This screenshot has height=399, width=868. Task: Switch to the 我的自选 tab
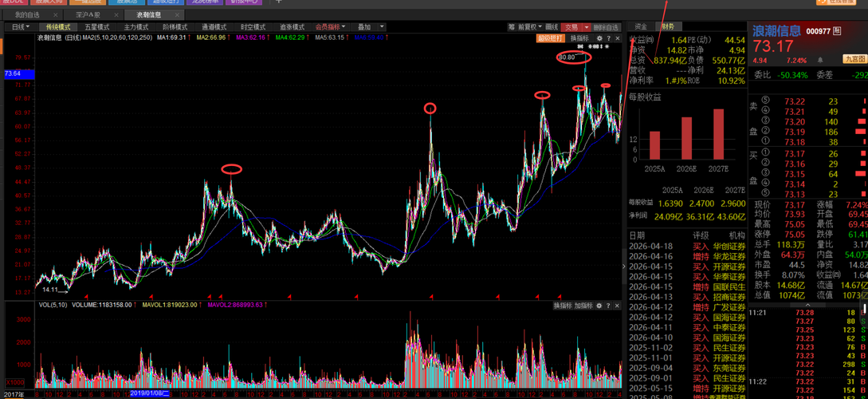tap(27, 15)
